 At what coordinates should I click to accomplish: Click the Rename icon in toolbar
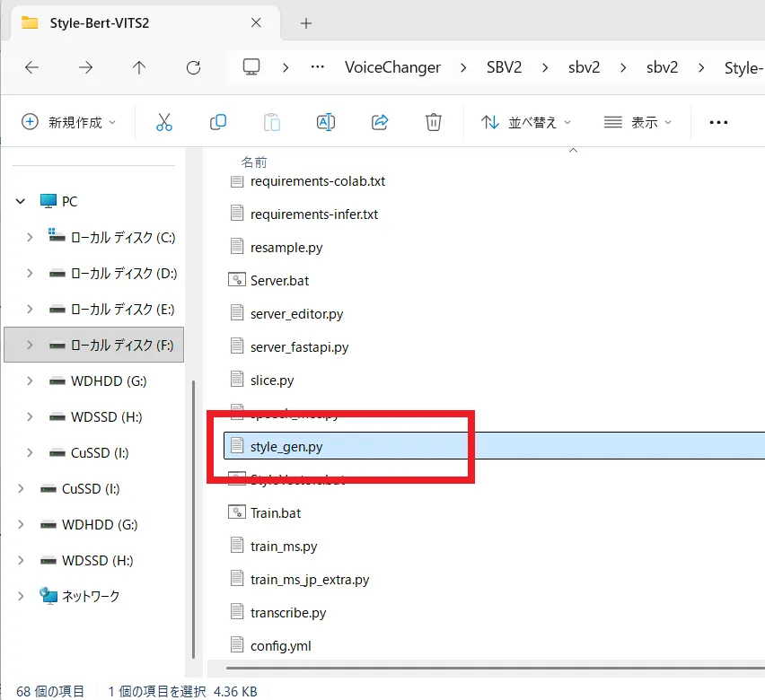(x=325, y=122)
